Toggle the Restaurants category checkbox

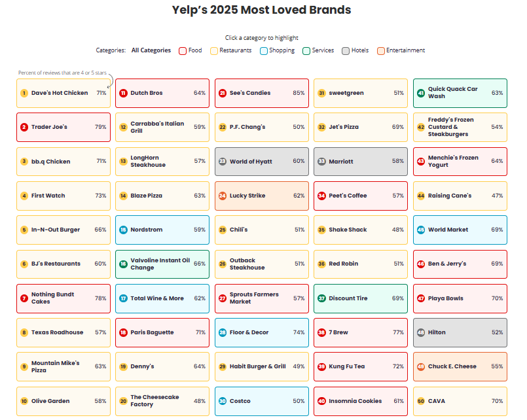214,50
